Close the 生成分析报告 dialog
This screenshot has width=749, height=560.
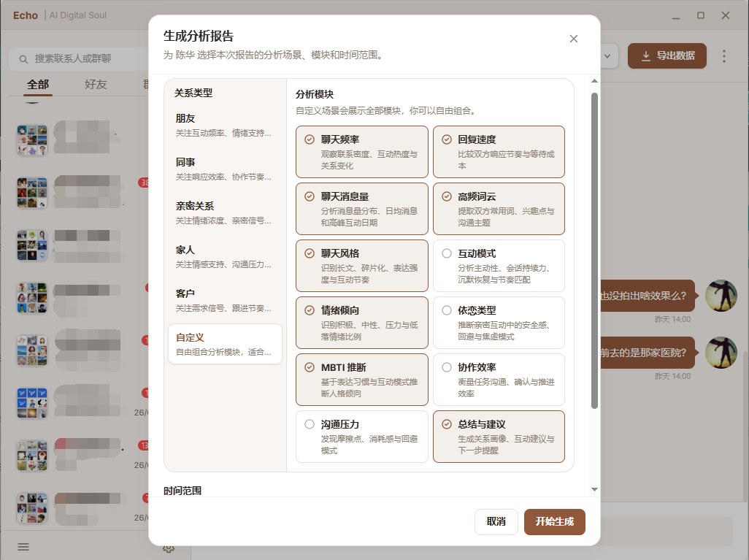573,39
